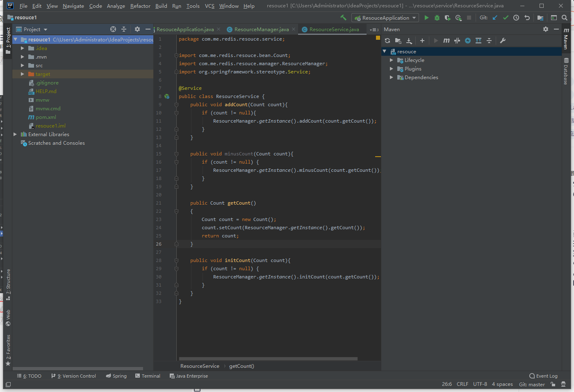The width and height of the screenshot is (574, 392).
Task: Reimport all Maven projects with the refresh icon
Action: coord(387,41)
